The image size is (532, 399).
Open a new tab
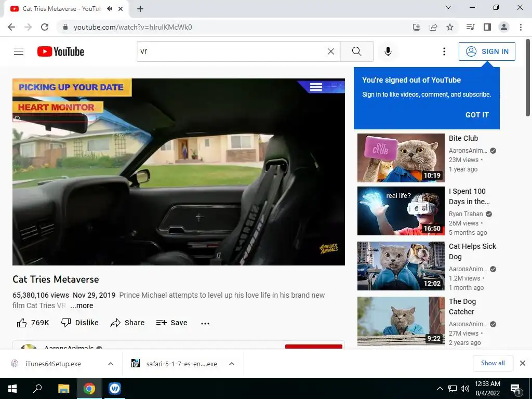click(140, 9)
